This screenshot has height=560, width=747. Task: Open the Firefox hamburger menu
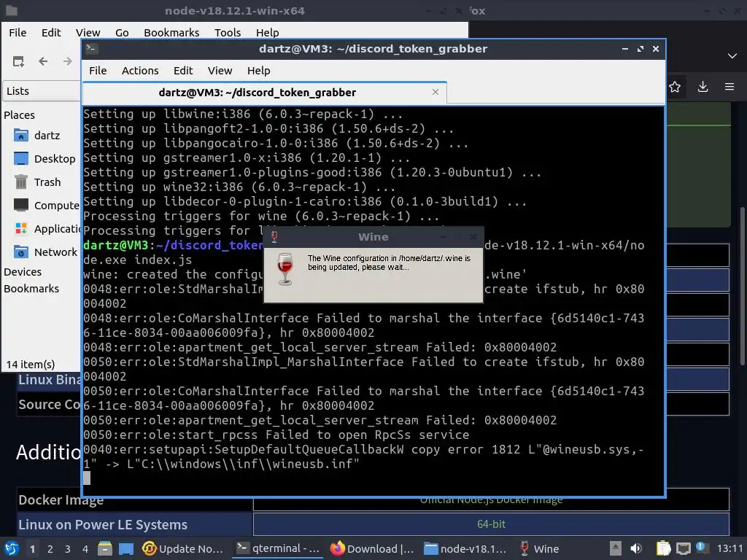729,87
